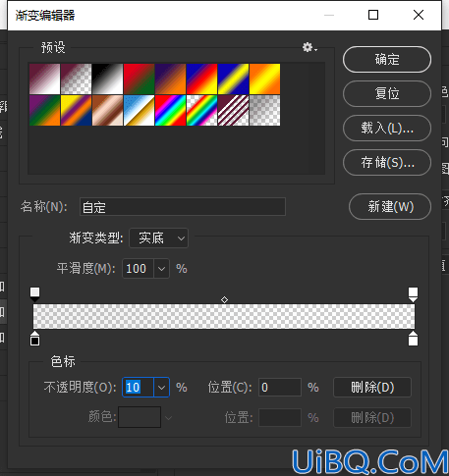Click the opacity midpoint diamond marker
Viewport: 449px width, 476px height.
coord(224,299)
